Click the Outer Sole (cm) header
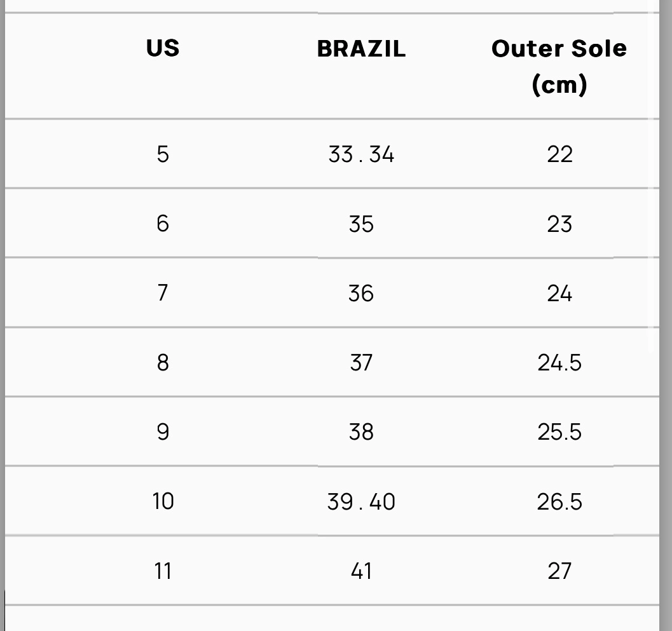The width and height of the screenshot is (672, 631). [x=559, y=66]
